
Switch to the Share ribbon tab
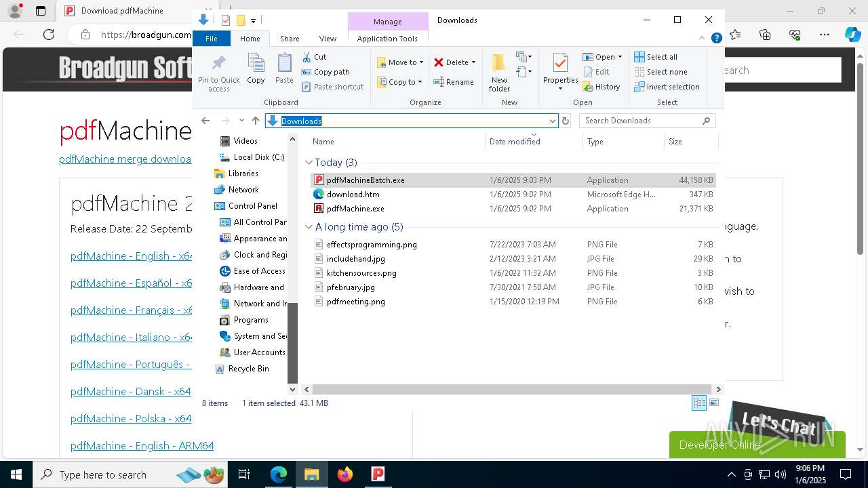[290, 39]
